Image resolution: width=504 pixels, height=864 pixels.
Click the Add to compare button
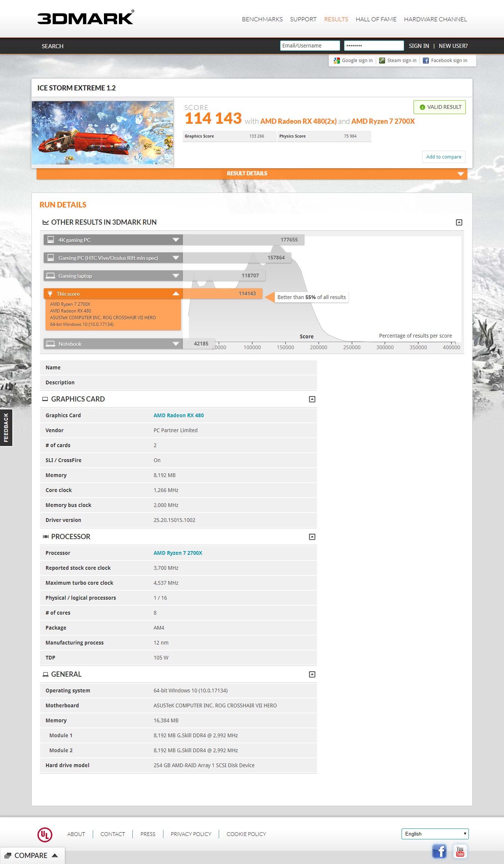click(x=443, y=157)
